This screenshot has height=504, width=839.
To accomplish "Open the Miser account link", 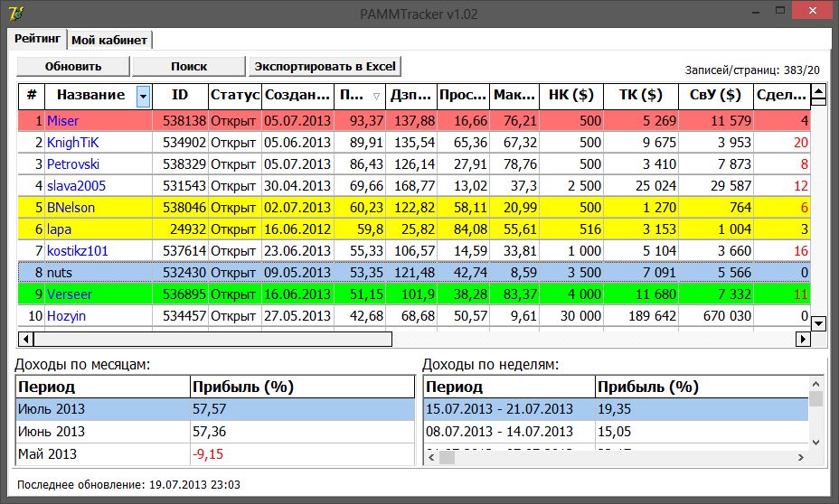I will (62, 121).
